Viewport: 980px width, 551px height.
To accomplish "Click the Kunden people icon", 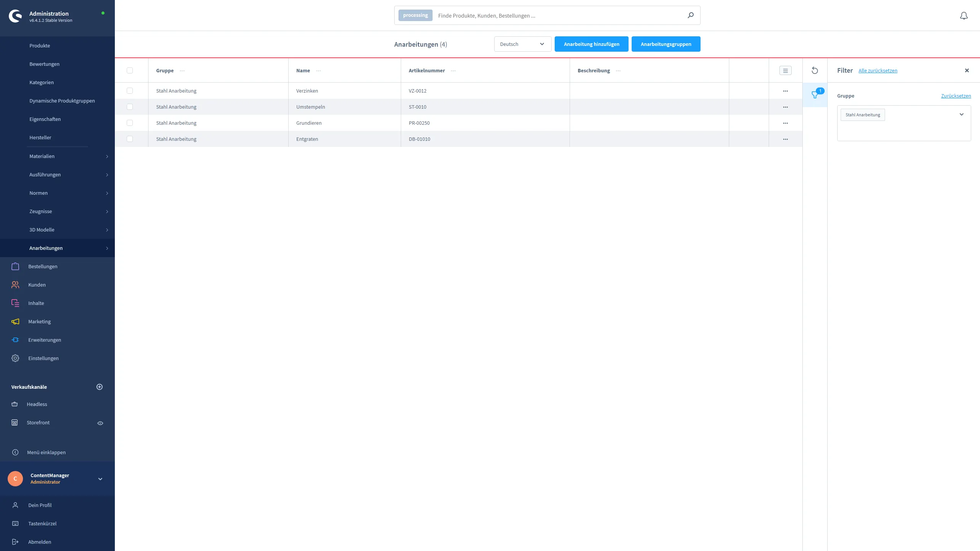I will pos(15,285).
